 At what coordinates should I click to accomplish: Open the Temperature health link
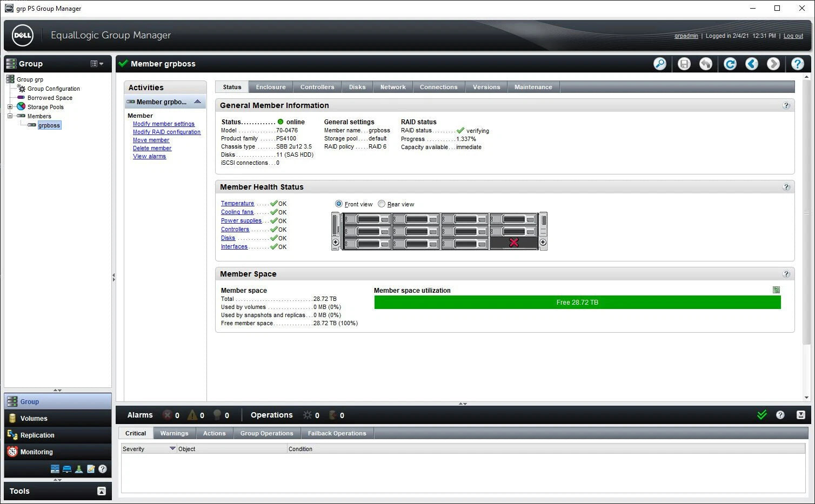237,203
